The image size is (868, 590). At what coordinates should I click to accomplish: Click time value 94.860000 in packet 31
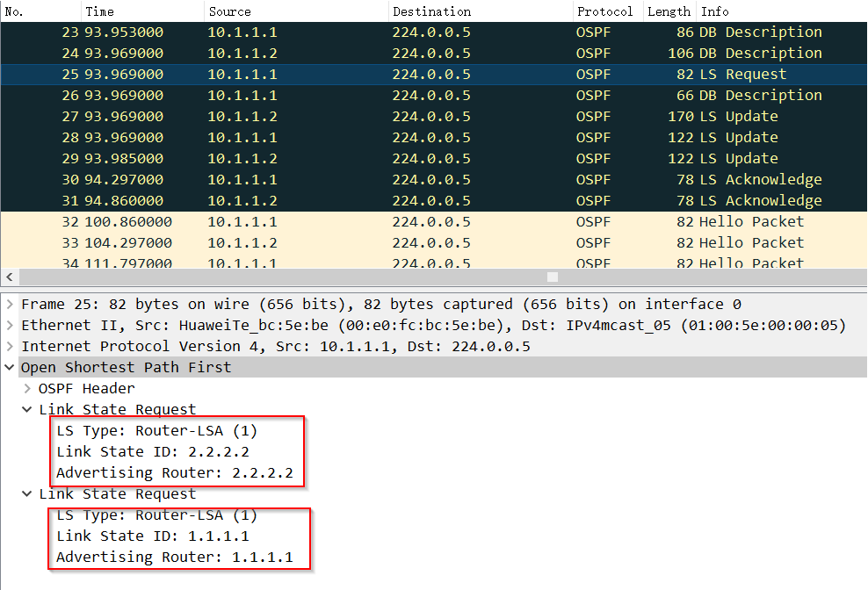click(124, 200)
